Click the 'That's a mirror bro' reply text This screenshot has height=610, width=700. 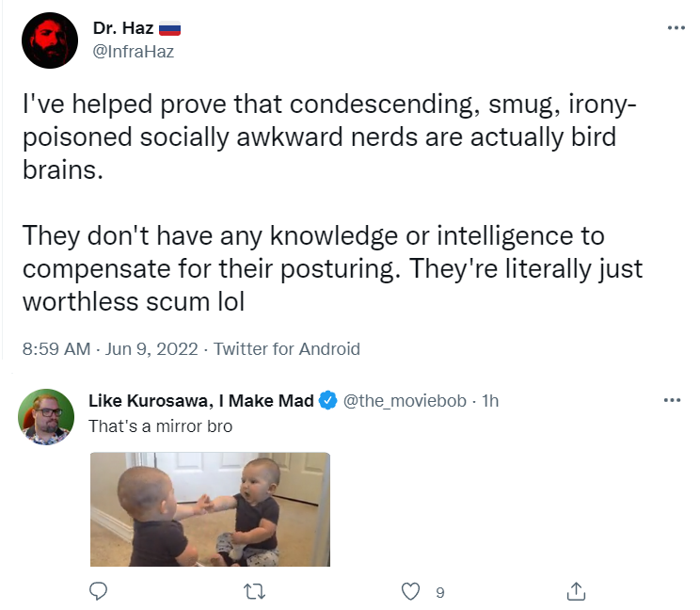[160, 425]
